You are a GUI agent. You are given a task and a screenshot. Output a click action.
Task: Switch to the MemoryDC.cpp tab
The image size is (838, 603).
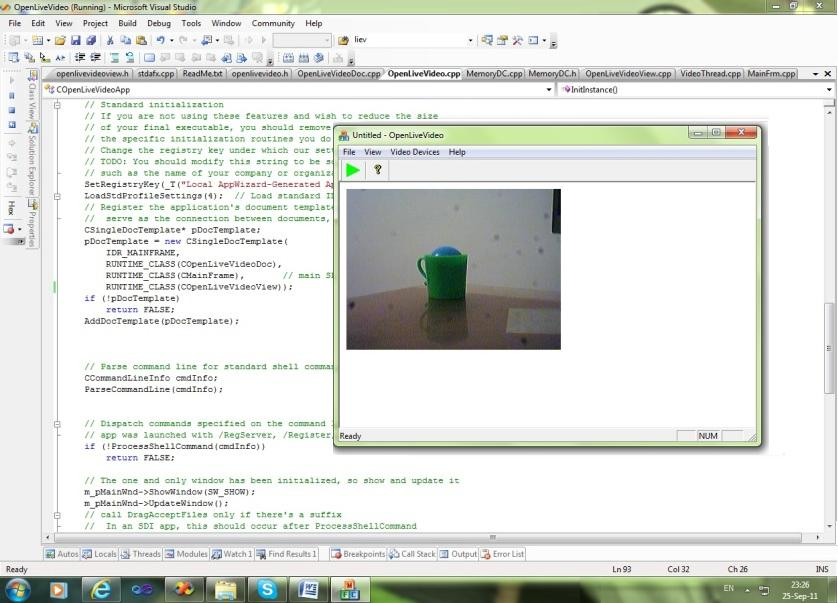click(x=494, y=74)
